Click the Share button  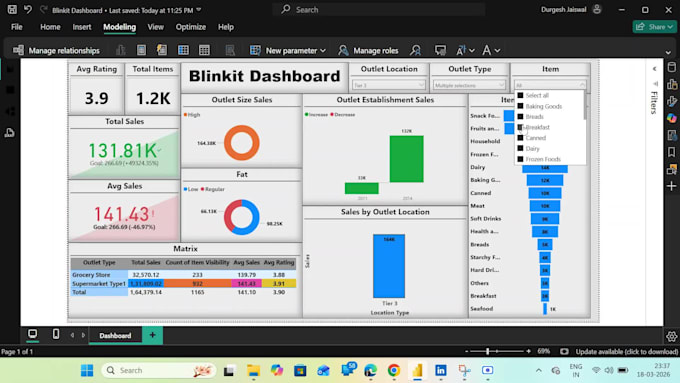654,27
